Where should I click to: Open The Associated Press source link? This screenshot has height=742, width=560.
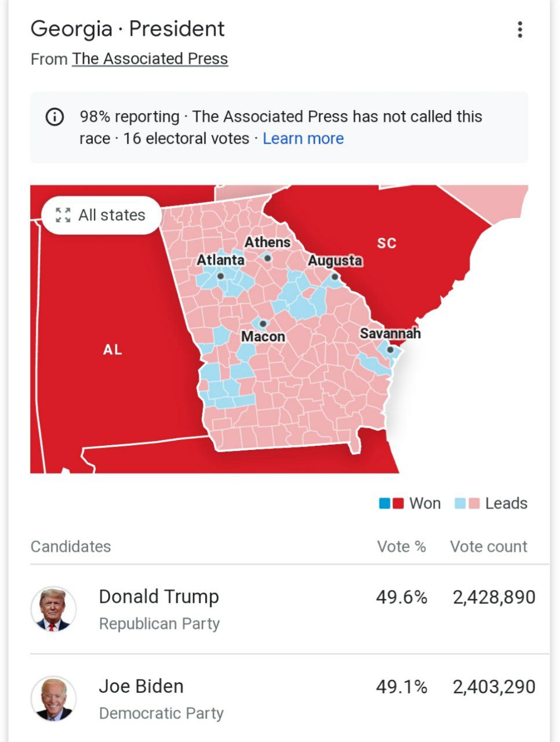150,59
